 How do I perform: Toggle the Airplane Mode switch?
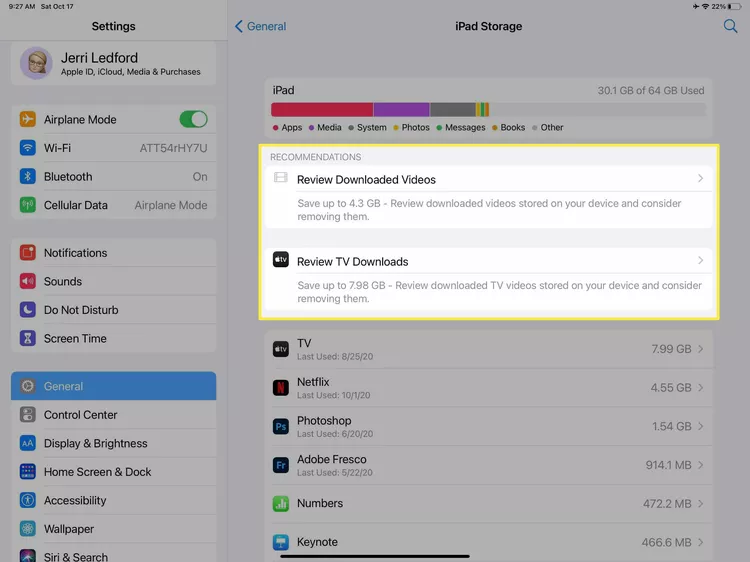tap(193, 119)
